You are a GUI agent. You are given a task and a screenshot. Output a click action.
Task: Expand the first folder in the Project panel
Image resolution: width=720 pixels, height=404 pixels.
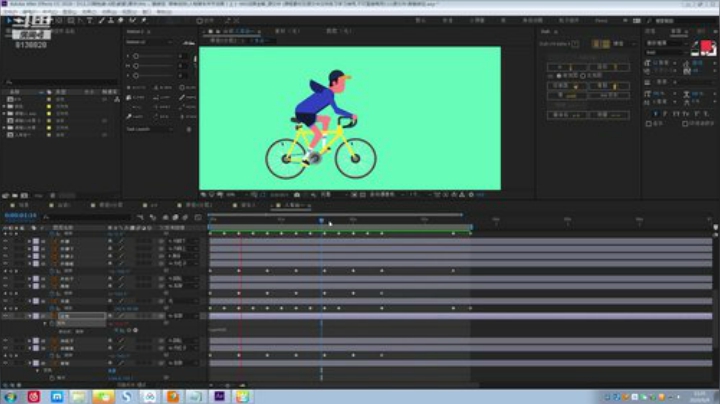tap(4, 106)
